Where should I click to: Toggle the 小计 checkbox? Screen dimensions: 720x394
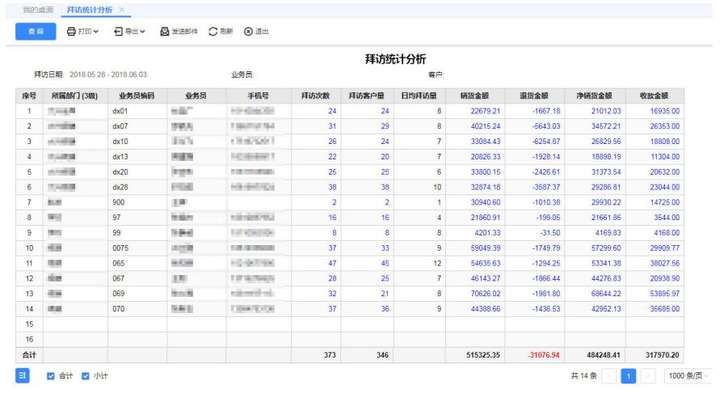click(85, 376)
